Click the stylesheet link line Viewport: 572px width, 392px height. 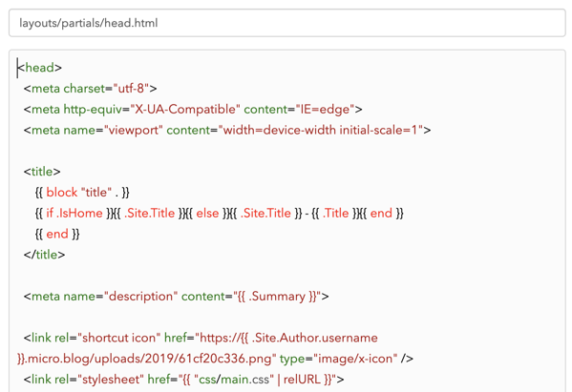point(184,380)
